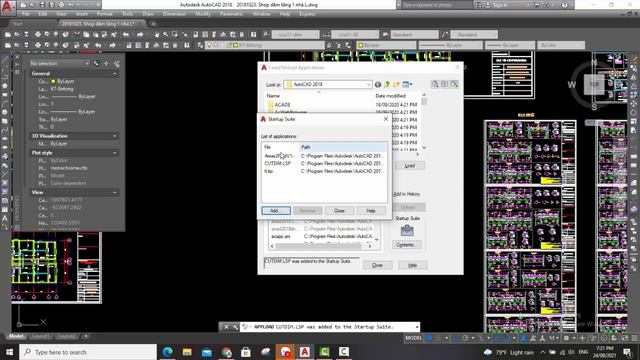
Task: Toggle PICKADD button in Properties palette
Action: tap(97, 64)
